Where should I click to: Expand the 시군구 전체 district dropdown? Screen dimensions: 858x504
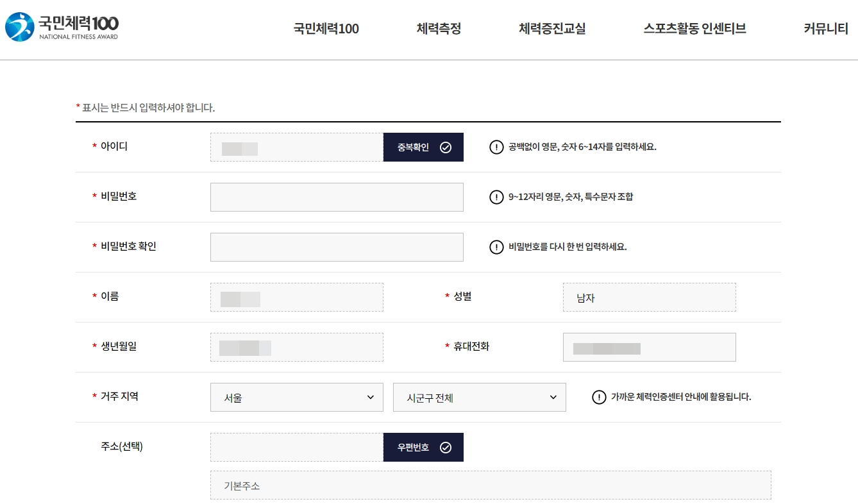click(x=479, y=397)
